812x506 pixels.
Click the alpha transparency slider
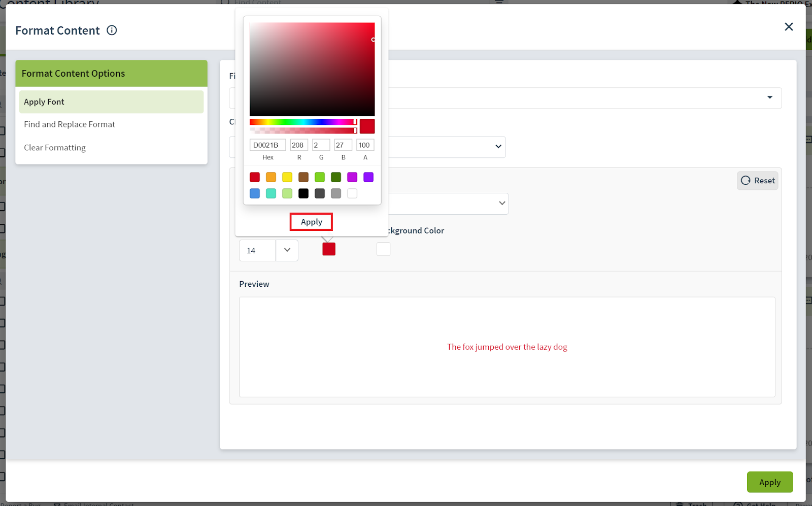303,130
